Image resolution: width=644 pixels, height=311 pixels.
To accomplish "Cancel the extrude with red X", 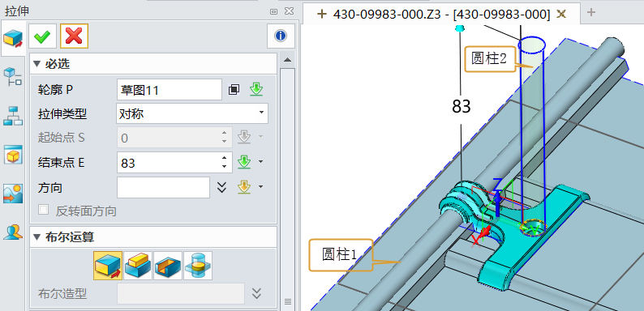I will click(74, 36).
